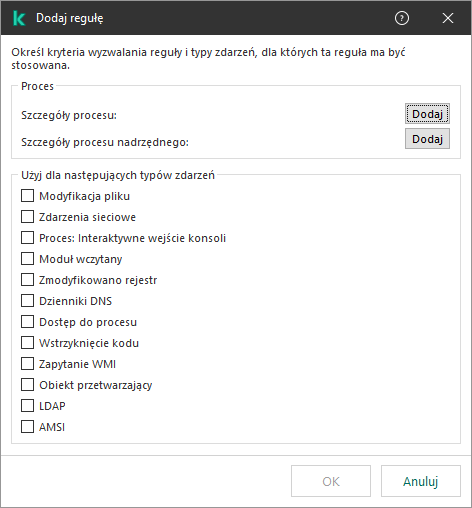Confirm with the OK button
Viewport: 472px width, 508px height.
coord(331,481)
